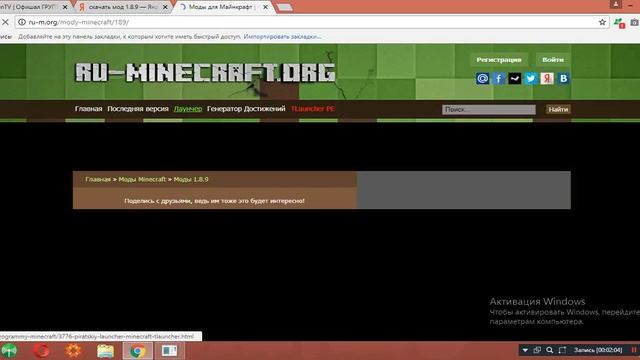Click the VKontakte social icon
Viewport: 640px width, 360px height.
pyautogui.click(x=563, y=78)
